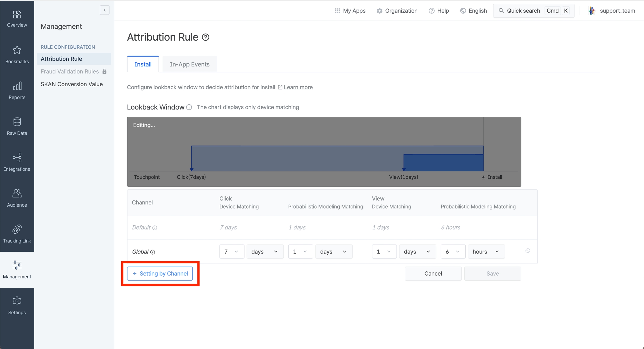
Task: Expand View probabilistic hours unit dropdown
Action: (486, 252)
